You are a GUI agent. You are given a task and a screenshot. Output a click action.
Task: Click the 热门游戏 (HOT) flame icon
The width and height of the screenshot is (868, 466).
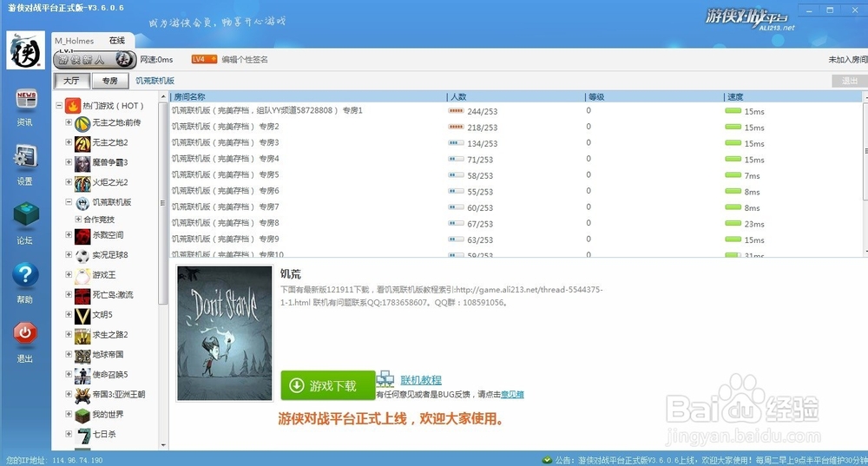pyautogui.click(x=73, y=105)
